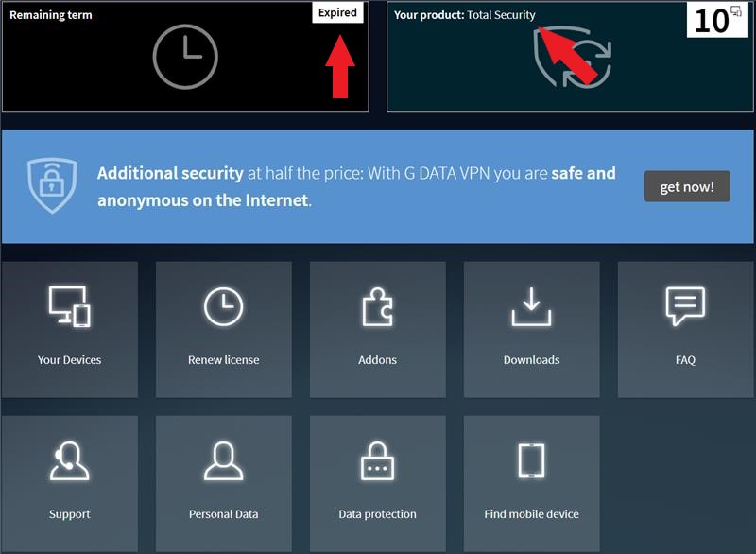Click the "Data protection" text label

(377, 514)
